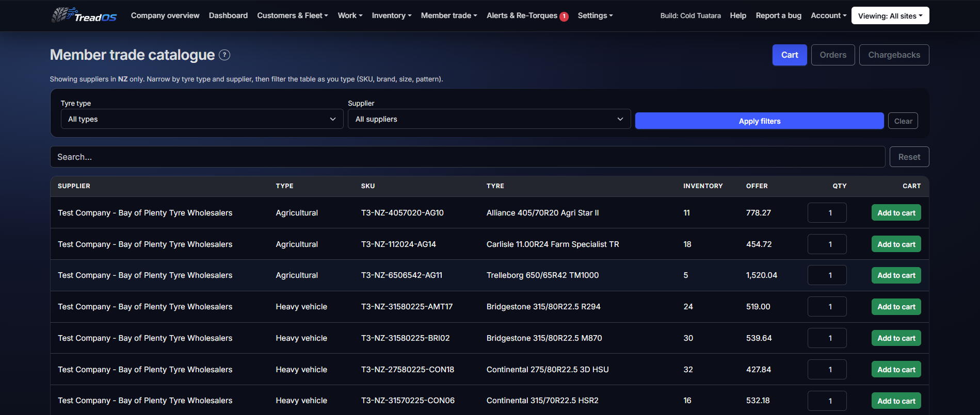Open the Cart tab
The height and width of the screenshot is (415, 980).
point(790,55)
